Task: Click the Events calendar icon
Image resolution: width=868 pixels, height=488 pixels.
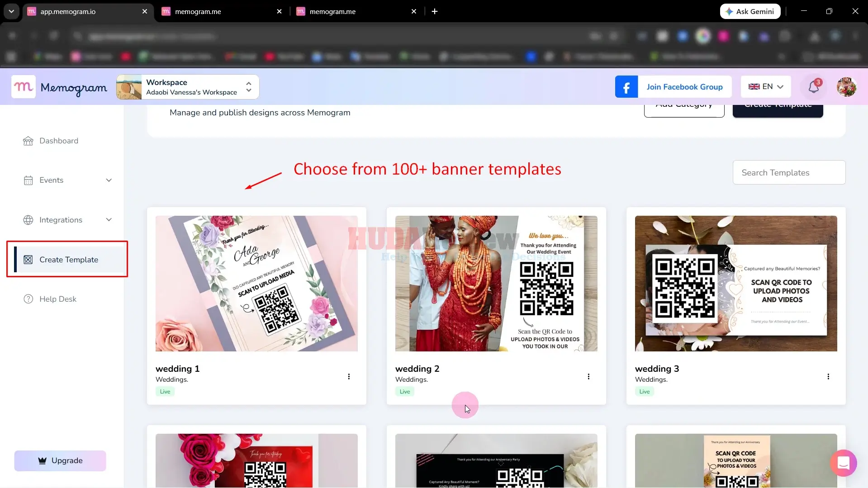Action: [28, 180]
